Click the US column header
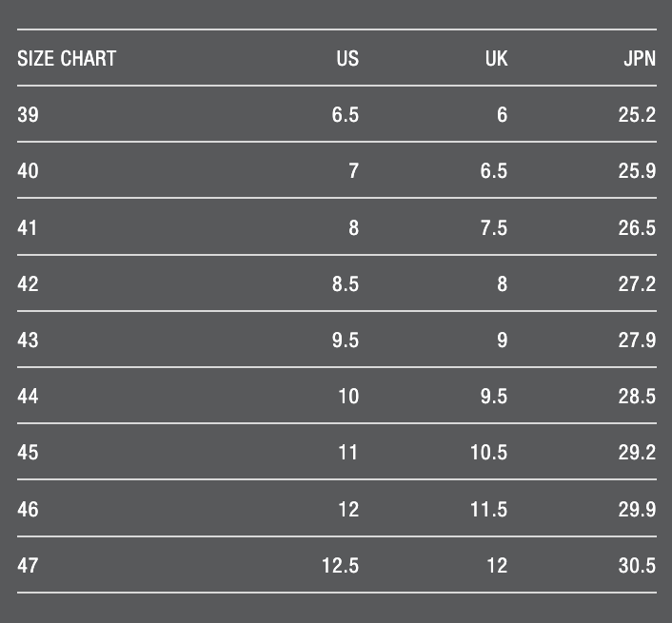The image size is (672, 623). click(347, 59)
